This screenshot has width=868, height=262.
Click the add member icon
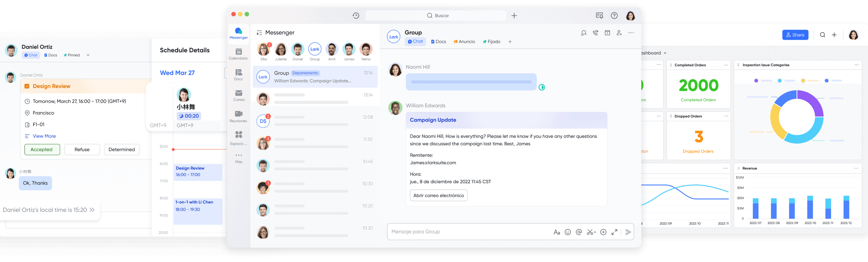(x=619, y=33)
